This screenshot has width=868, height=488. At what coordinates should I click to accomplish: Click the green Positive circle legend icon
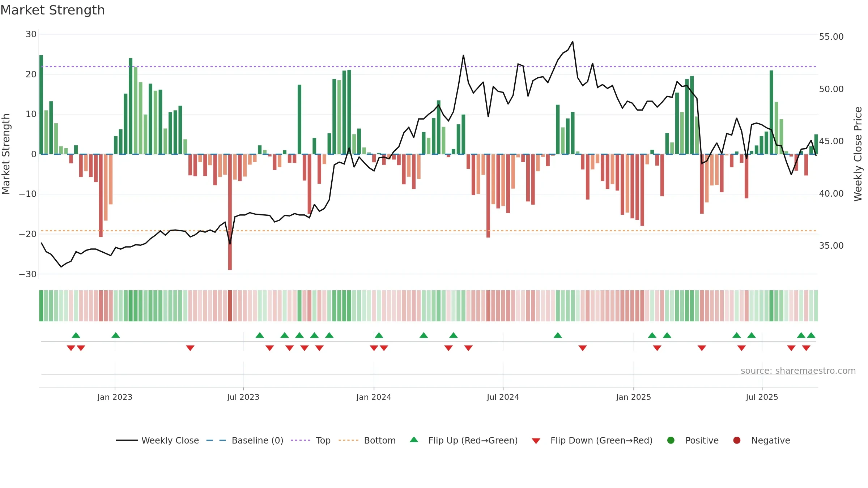click(671, 440)
